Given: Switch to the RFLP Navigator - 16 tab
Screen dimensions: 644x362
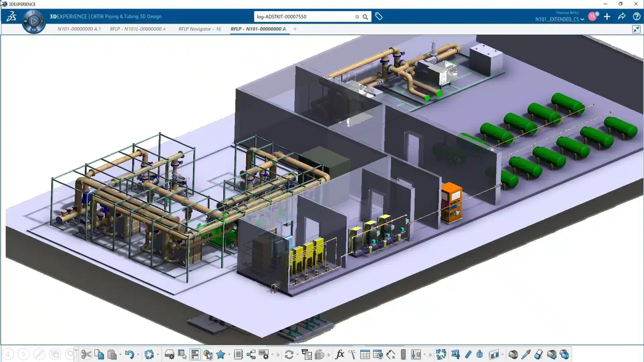Looking at the screenshot, I should pyautogui.click(x=200, y=29).
